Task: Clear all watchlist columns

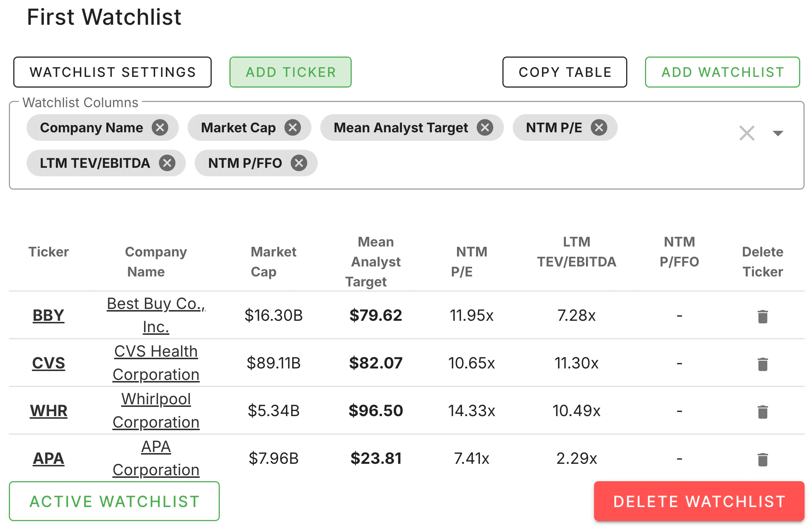Action: pyautogui.click(x=747, y=133)
